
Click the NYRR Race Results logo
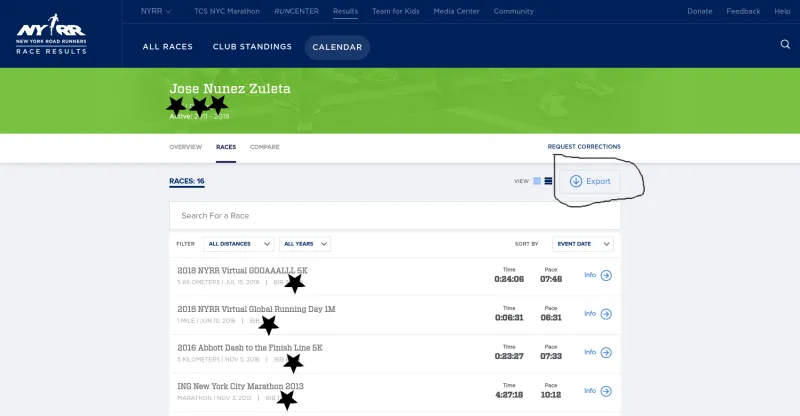click(51, 34)
